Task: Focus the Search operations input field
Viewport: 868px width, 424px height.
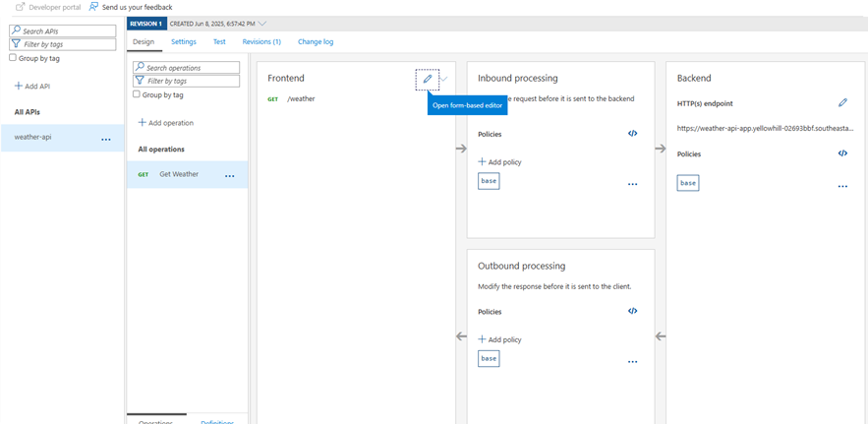Action: (187, 68)
